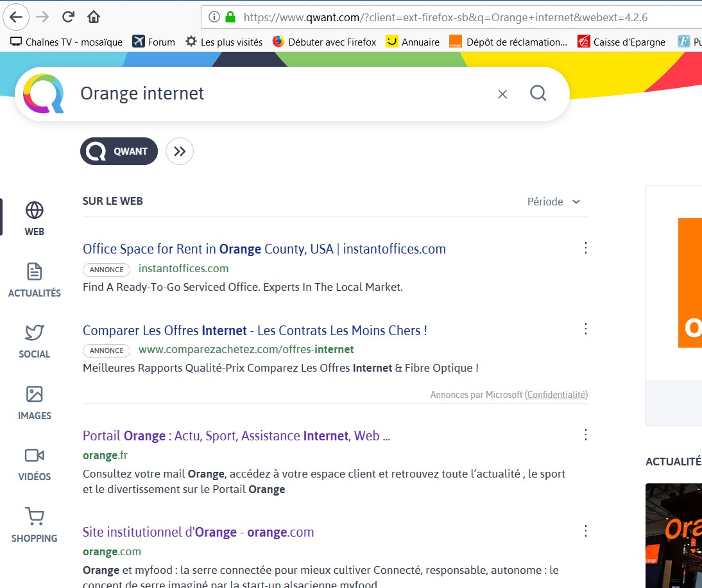Open options menu for instantoffices result
The width and height of the screenshot is (702, 588).
click(x=586, y=248)
